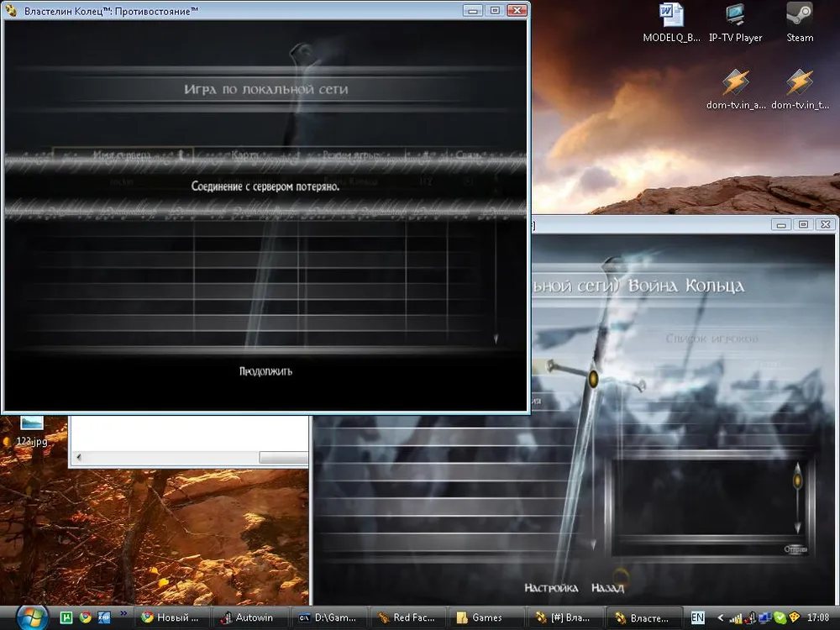The image size is (840, 630).
Task: Switch to the Autowin taskbar window
Action: [x=247, y=617]
